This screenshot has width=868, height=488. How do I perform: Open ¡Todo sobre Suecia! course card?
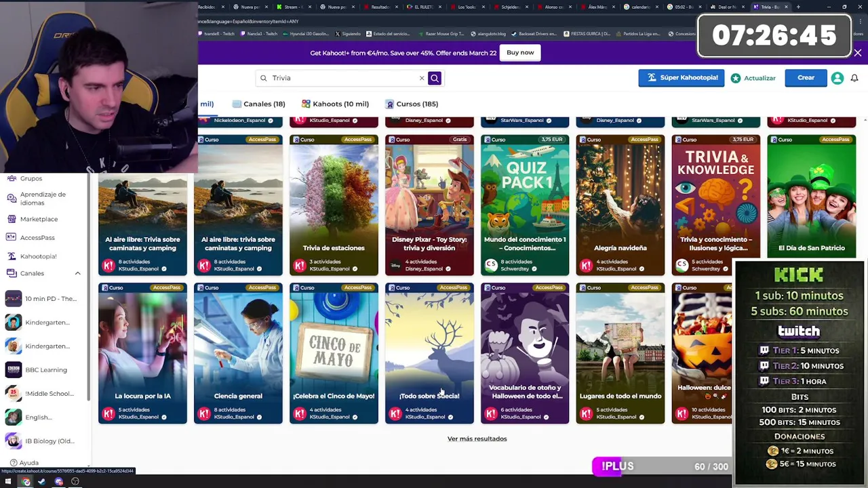pos(429,353)
